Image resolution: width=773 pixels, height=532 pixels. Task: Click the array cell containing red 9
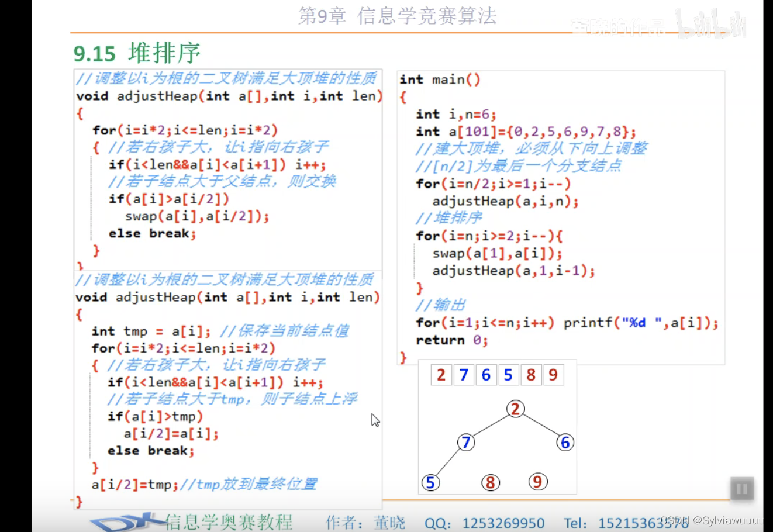tap(553, 375)
